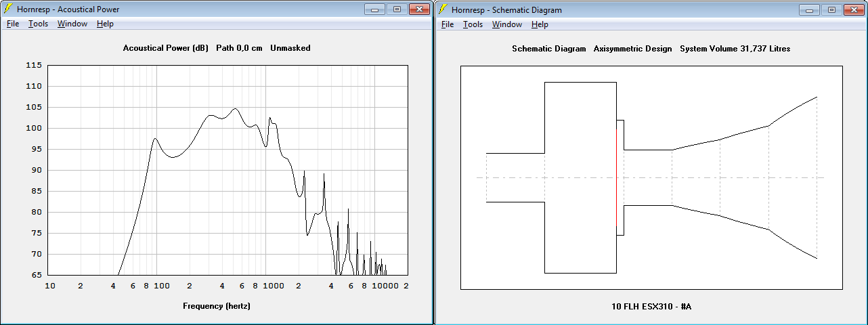Click the 10000 frequency axis label

point(386,286)
